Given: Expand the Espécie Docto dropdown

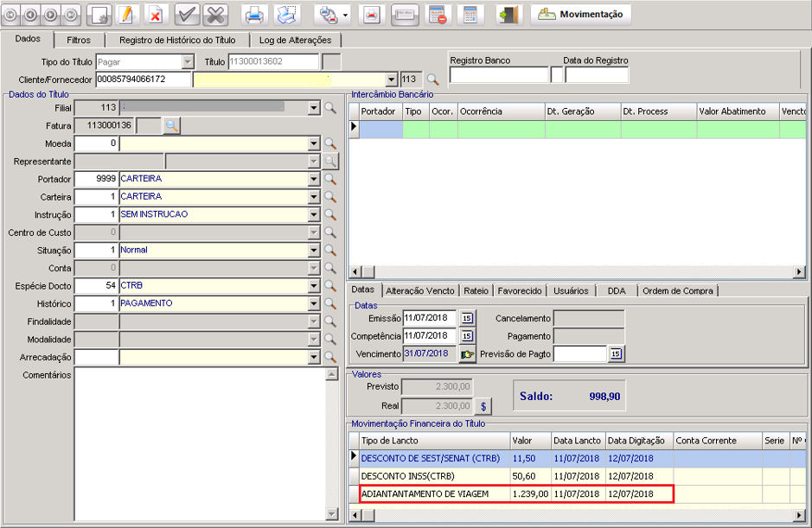Looking at the screenshot, I should tap(314, 286).
